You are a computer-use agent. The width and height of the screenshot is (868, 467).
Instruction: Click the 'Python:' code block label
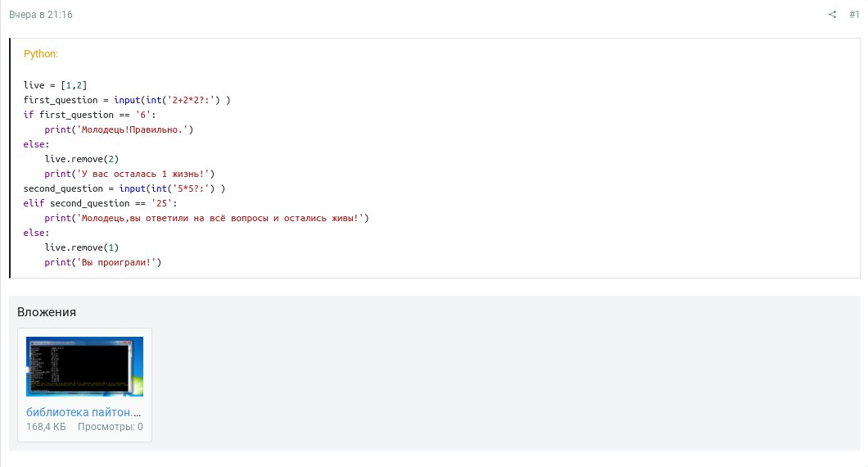coord(41,54)
